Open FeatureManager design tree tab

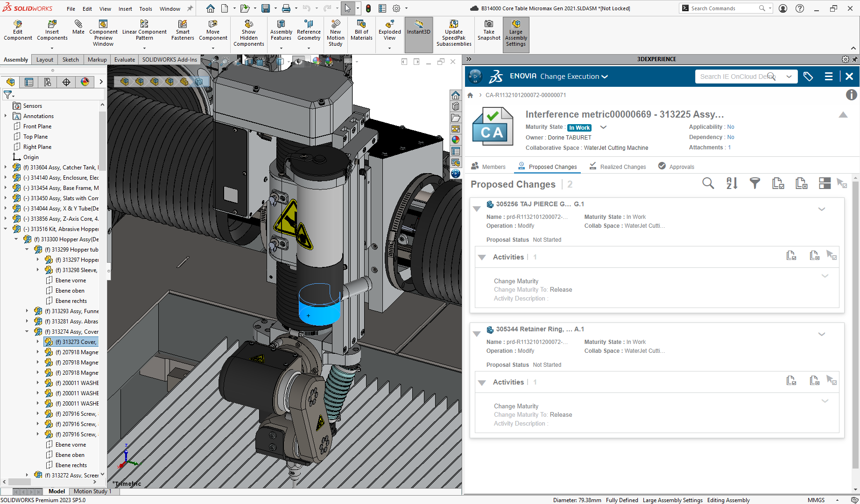pos(10,82)
